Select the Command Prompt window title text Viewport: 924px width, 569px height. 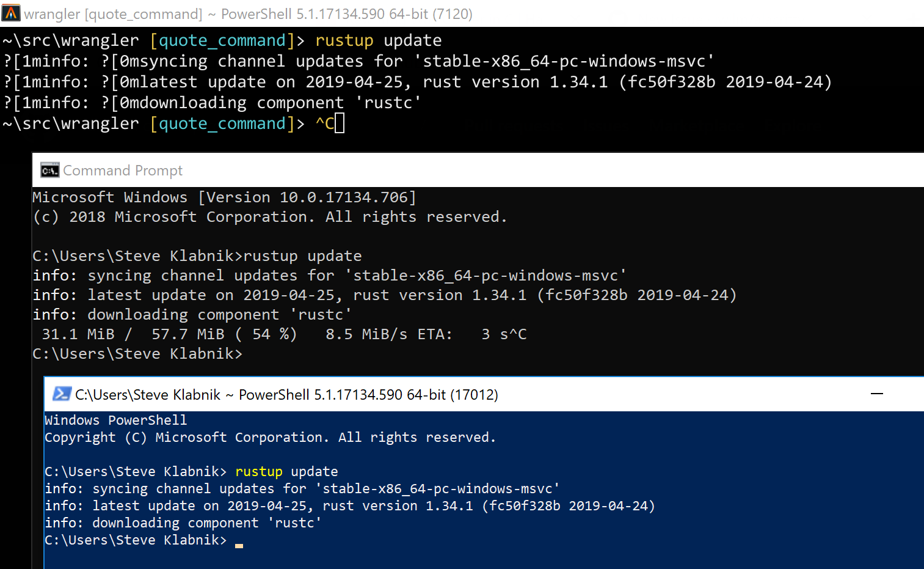pos(122,170)
